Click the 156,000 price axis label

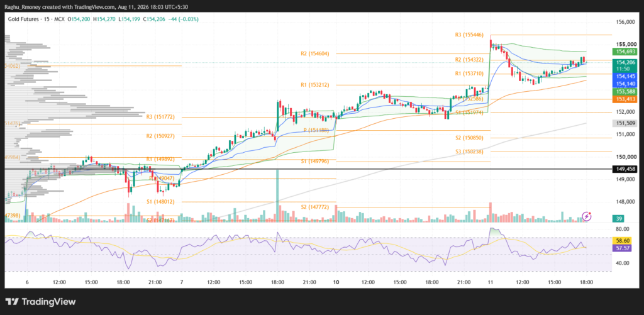point(625,22)
